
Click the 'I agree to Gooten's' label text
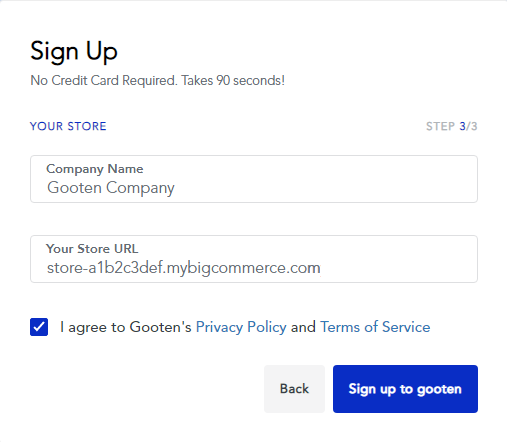(126, 327)
